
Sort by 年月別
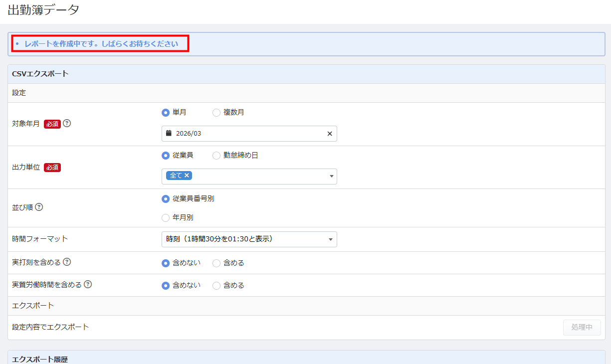pyautogui.click(x=166, y=217)
